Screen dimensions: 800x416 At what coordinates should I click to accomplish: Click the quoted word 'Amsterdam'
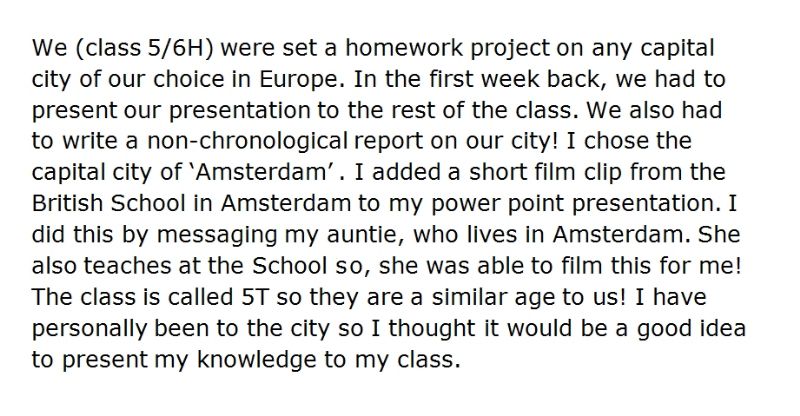pyautogui.click(x=261, y=172)
